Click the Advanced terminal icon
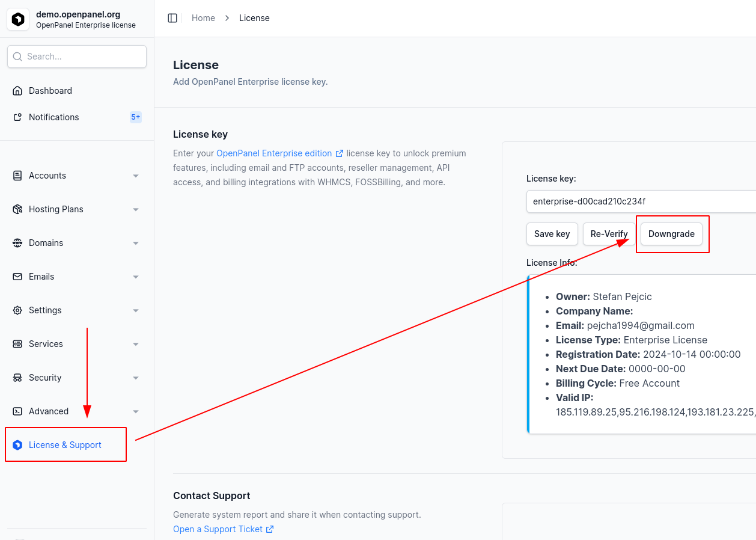 pos(17,411)
